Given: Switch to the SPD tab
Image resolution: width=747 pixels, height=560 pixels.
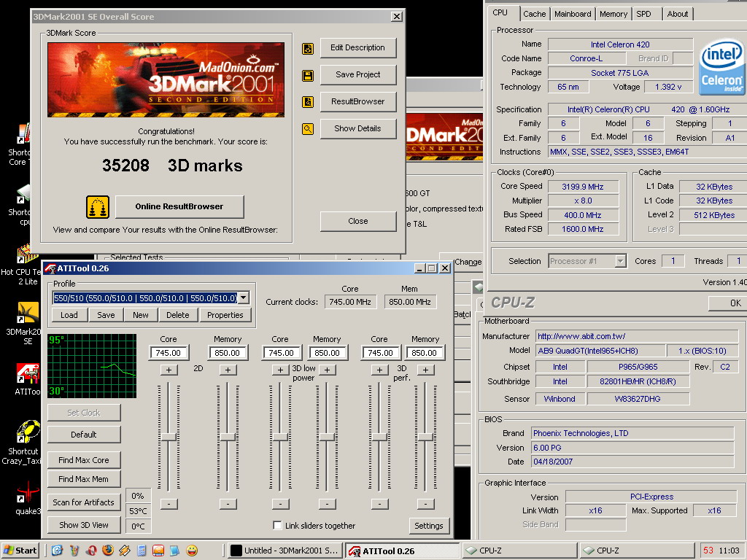Looking at the screenshot, I should [x=643, y=14].
